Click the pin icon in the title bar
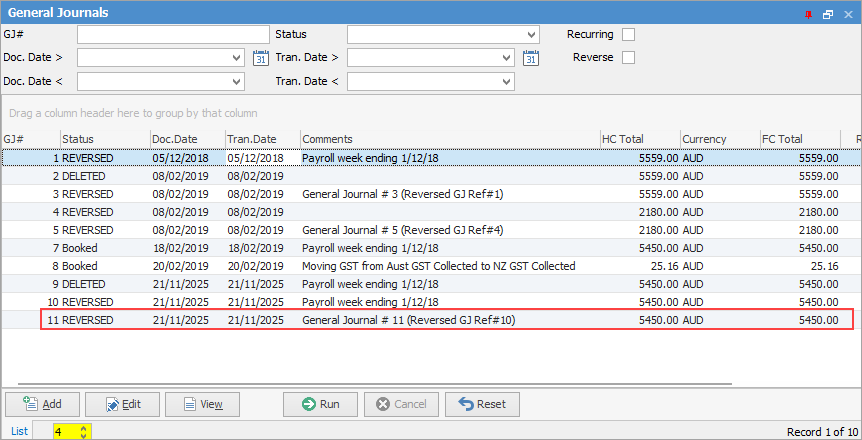The image size is (862, 440). click(808, 14)
